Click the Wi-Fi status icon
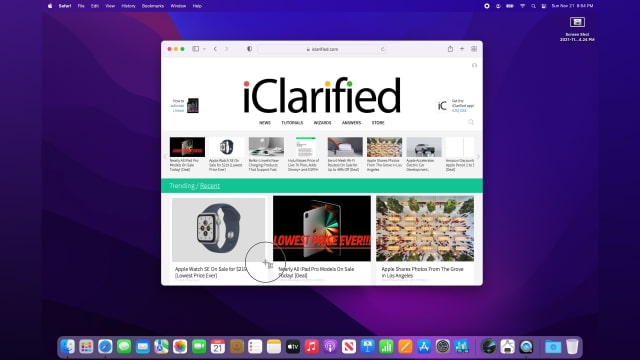This screenshot has height=360, width=640. click(x=522, y=6)
